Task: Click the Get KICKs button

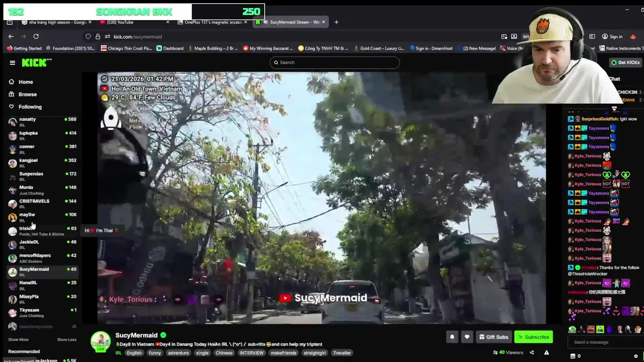Action: 625,62
